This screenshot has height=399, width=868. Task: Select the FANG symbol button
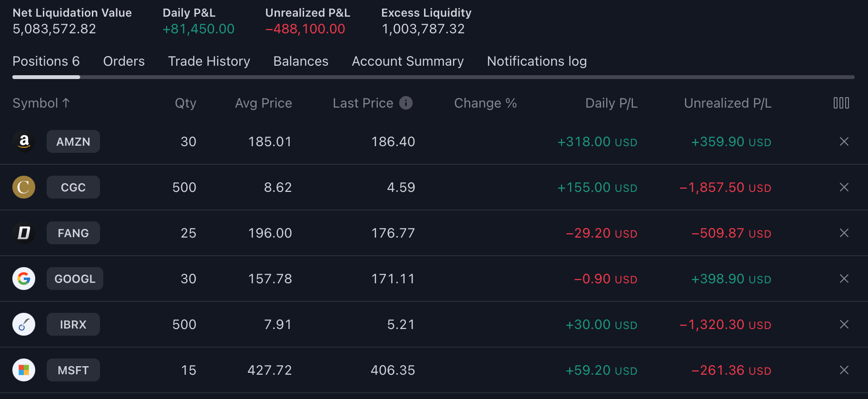click(73, 233)
